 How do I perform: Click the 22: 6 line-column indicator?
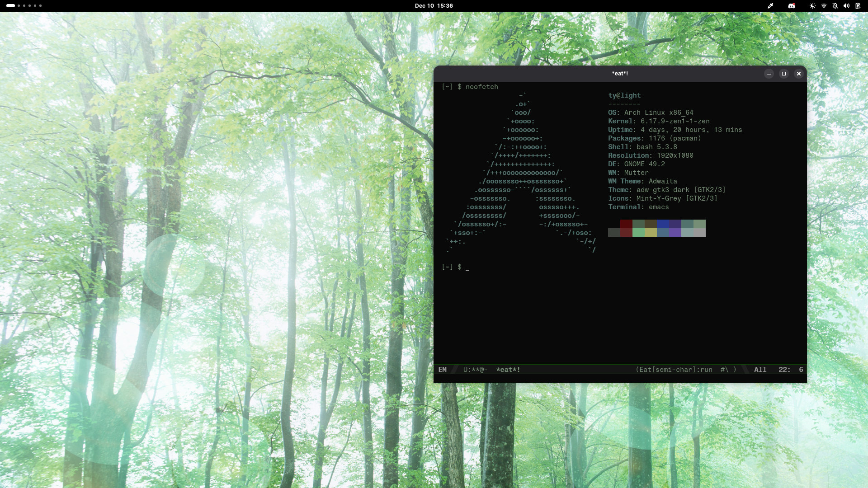(x=790, y=370)
